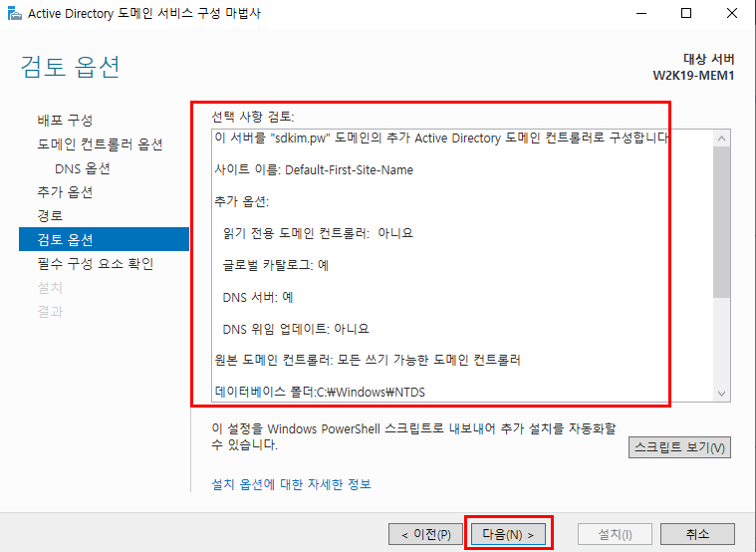This screenshot has height=552, width=756.
Task: Select DNS 옵션 step in sidebar
Action: click(x=83, y=168)
